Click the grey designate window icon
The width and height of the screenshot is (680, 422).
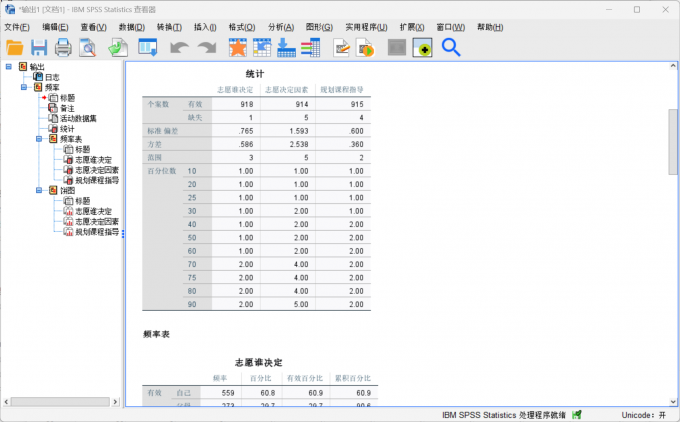(x=397, y=47)
